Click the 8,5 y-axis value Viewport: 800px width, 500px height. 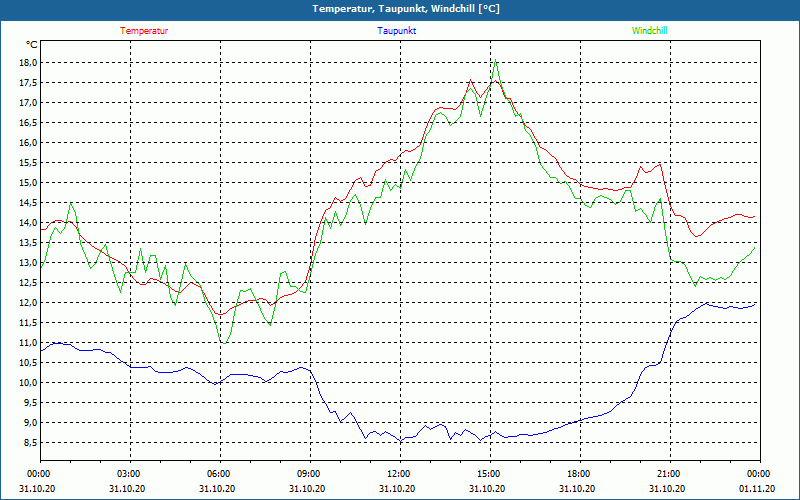pos(31,442)
